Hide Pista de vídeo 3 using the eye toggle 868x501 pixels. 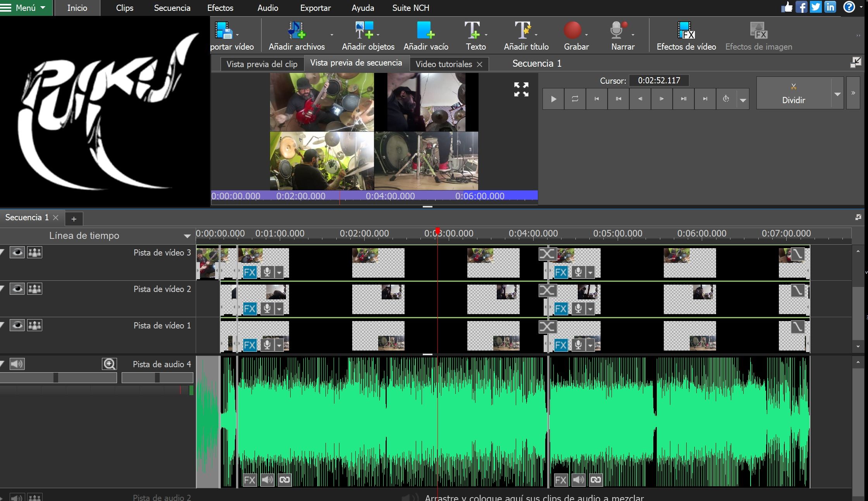click(x=17, y=252)
